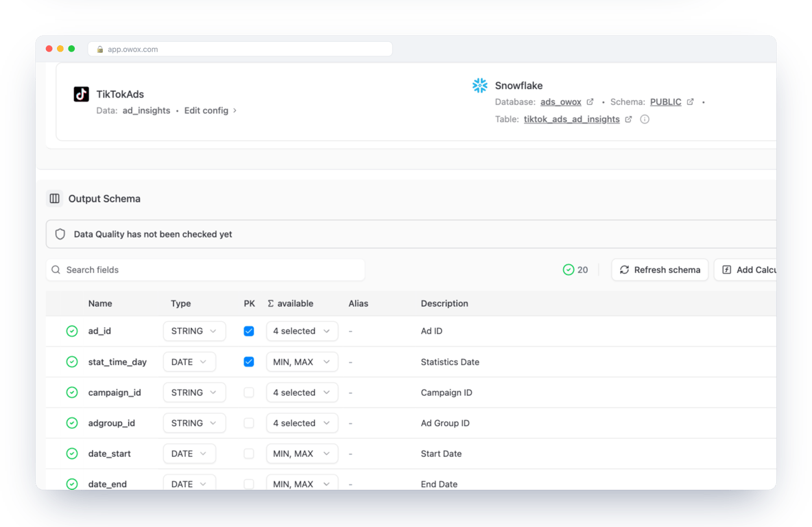Click the Ad Group ID description
Screen dimensions: 812x527
(445, 423)
